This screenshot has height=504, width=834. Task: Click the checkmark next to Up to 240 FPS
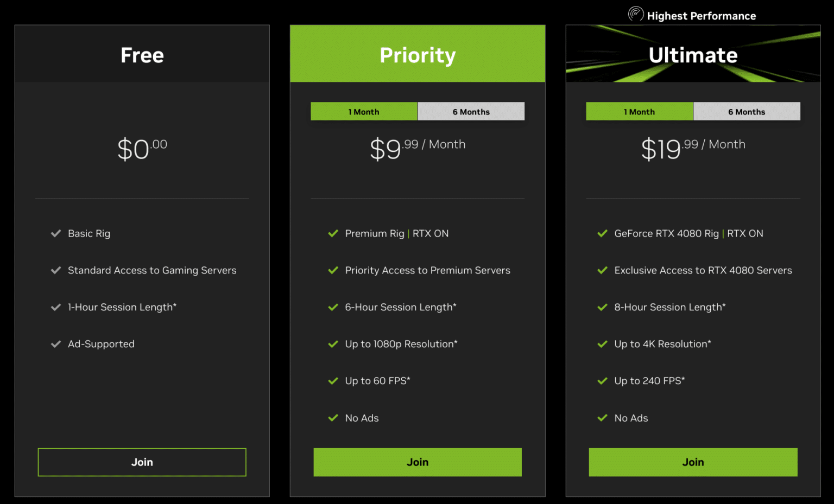pyautogui.click(x=602, y=380)
